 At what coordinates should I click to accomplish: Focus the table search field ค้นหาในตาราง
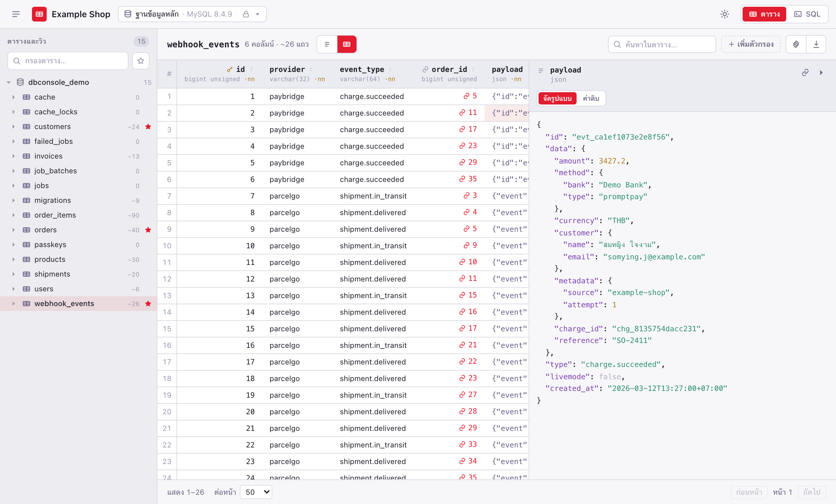[662, 44]
